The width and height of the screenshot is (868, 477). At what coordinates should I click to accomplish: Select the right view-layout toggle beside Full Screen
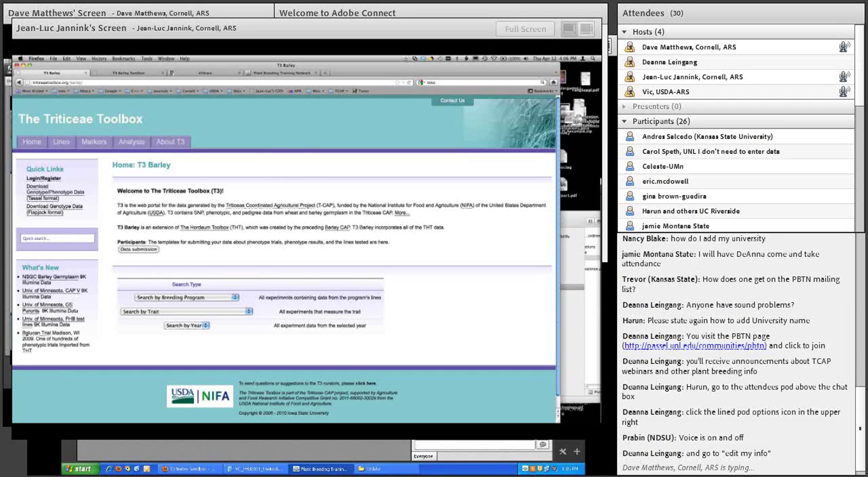pos(586,29)
